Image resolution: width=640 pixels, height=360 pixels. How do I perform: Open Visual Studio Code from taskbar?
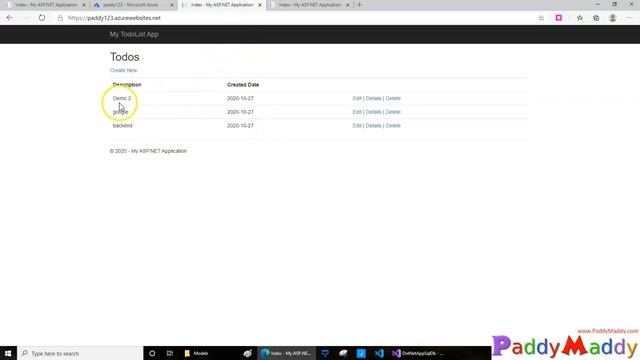pyautogui.click(x=379, y=353)
